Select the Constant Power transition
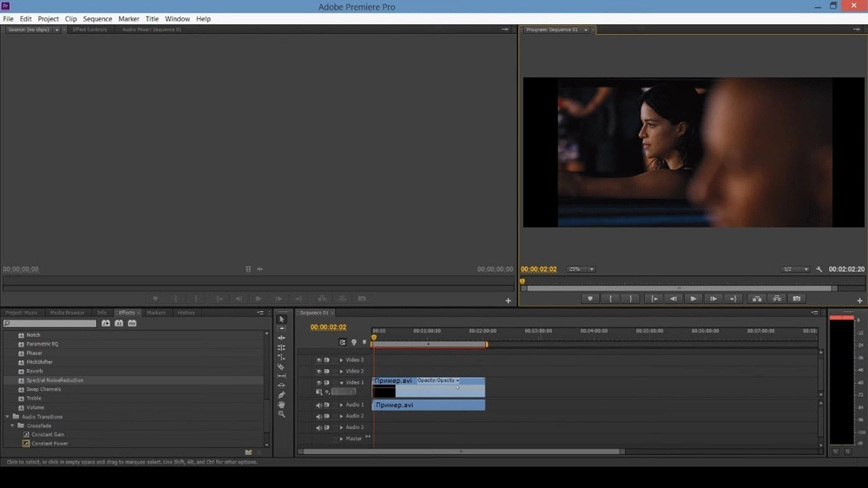Viewport: 868px width, 488px height. 49,443
